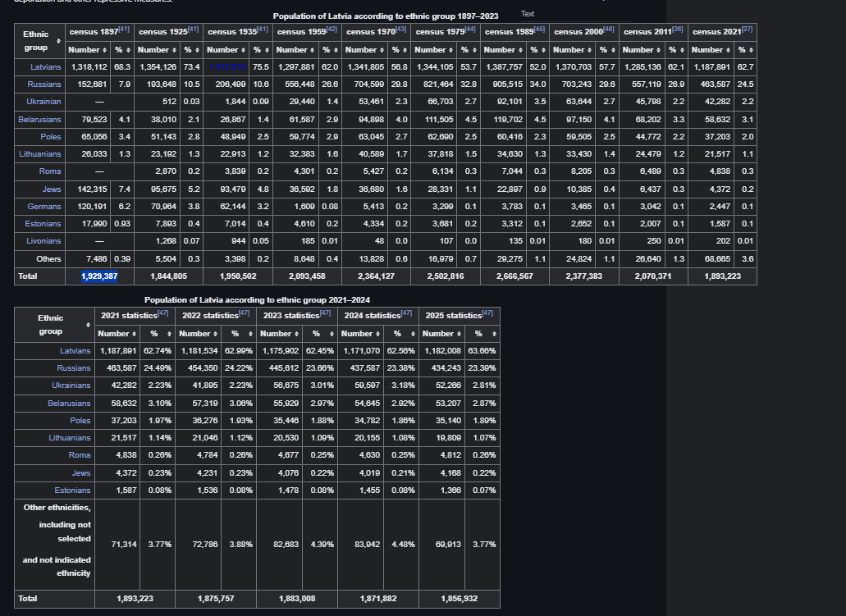Viewport: 846px width, 616px height.
Task: Click the 2025 total 1,856,932
Action: tap(460, 598)
